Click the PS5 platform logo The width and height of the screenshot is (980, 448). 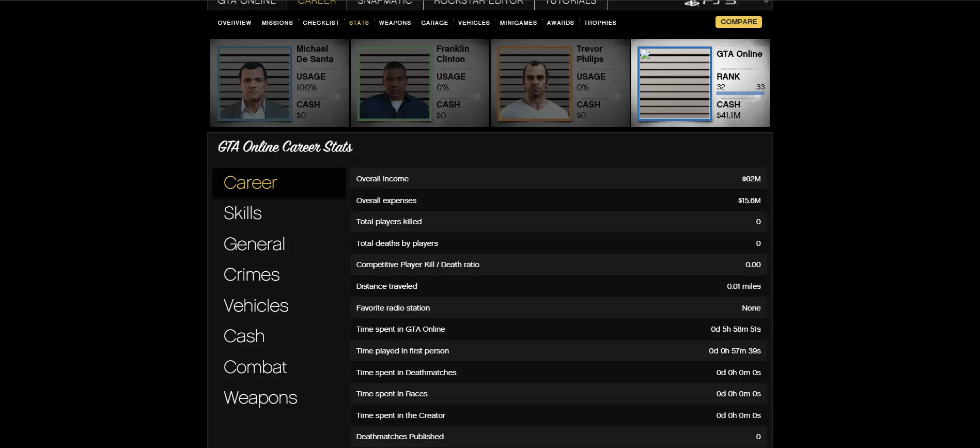point(710,3)
